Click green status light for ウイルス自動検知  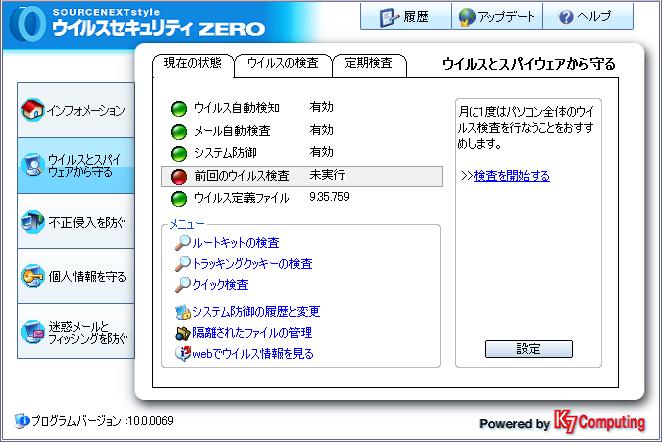click(x=179, y=109)
